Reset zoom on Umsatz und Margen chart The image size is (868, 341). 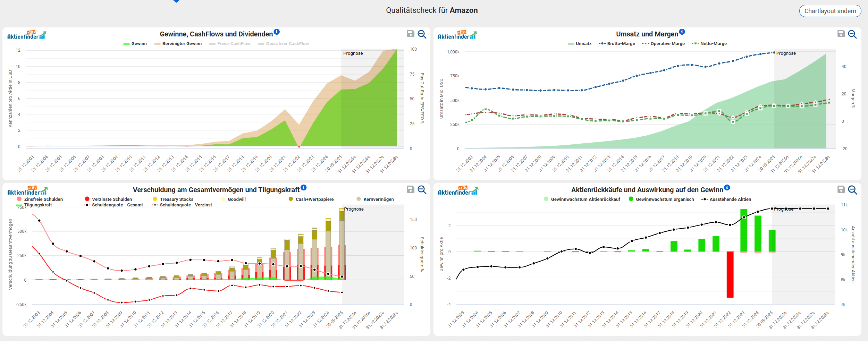tap(852, 34)
